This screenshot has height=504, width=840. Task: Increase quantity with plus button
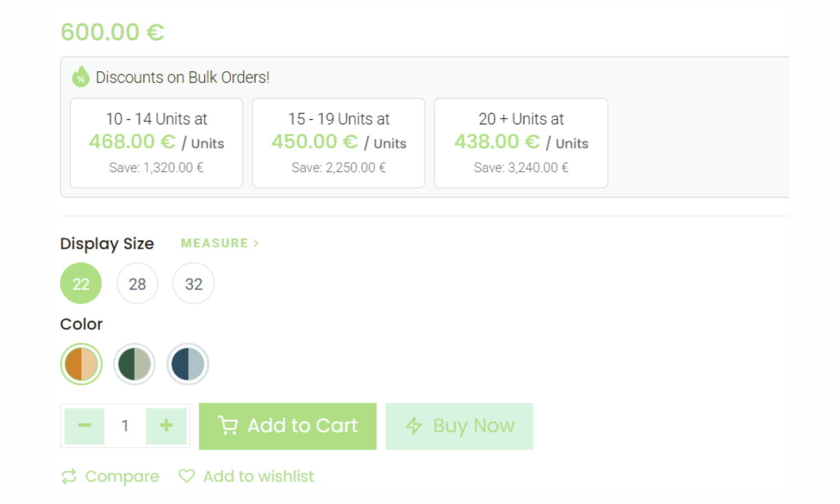(x=166, y=426)
